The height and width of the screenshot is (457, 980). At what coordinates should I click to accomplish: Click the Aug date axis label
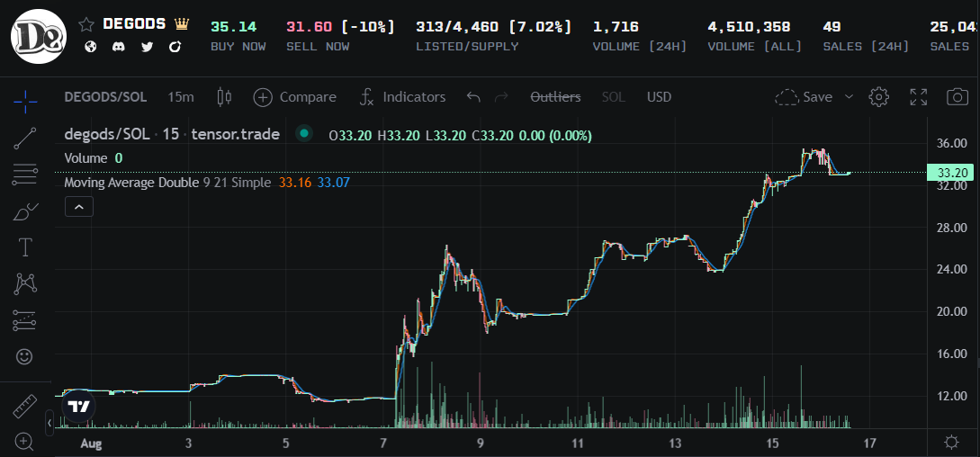91,444
